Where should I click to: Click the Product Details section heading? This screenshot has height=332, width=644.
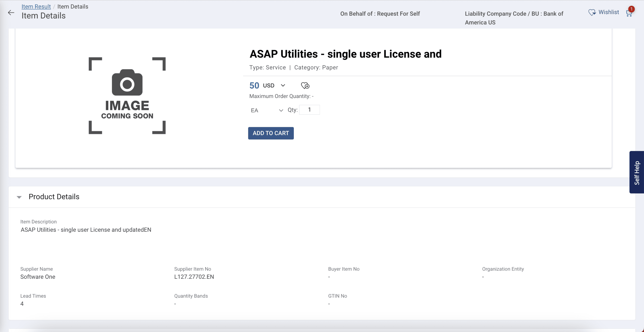coord(54,197)
